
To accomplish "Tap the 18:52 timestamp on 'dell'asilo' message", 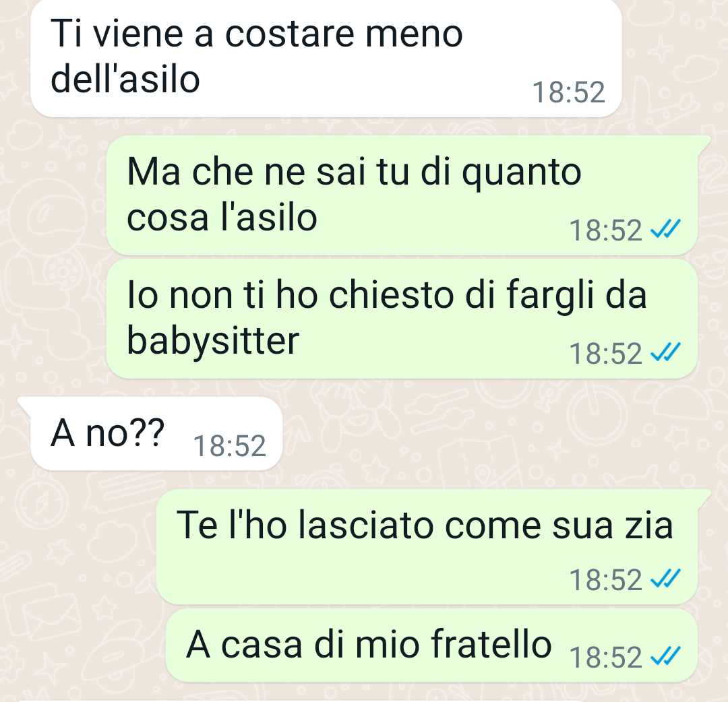I will tap(569, 92).
